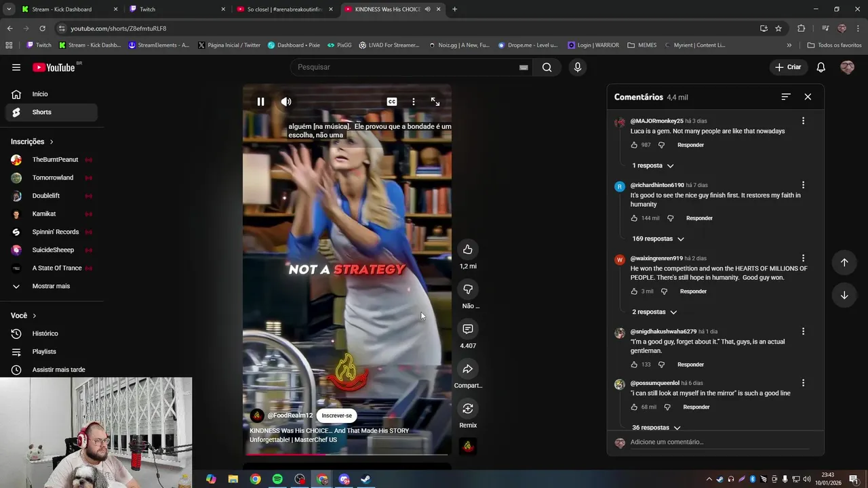The width and height of the screenshot is (868, 488).
Task: Mute the tab's audio speaker icon
Action: click(427, 9)
